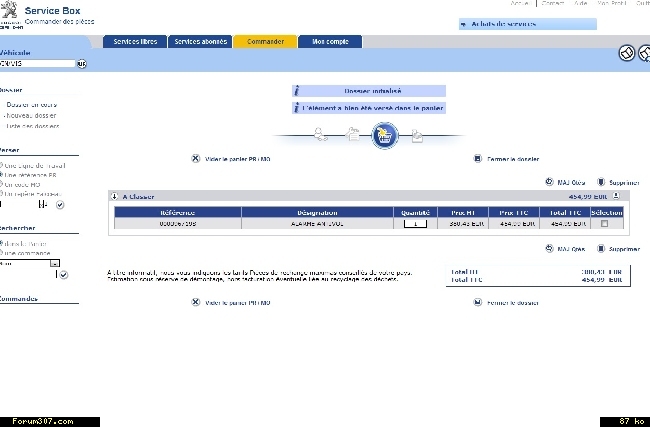Go to the order step icon

(x=417, y=136)
